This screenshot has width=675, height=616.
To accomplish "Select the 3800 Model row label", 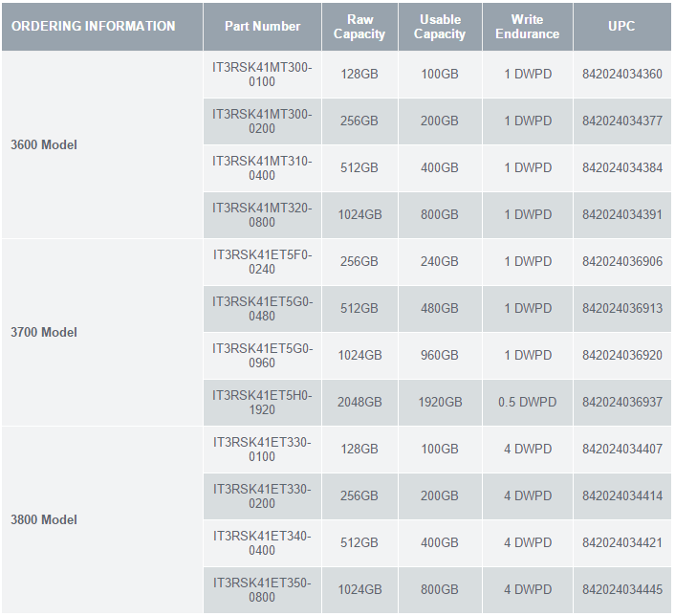I will tap(44, 519).
